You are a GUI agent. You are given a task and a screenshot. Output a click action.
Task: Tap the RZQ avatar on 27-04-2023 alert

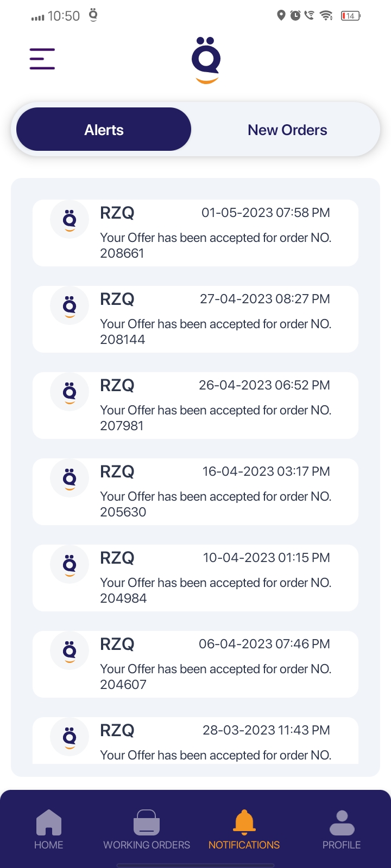(x=70, y=305)
